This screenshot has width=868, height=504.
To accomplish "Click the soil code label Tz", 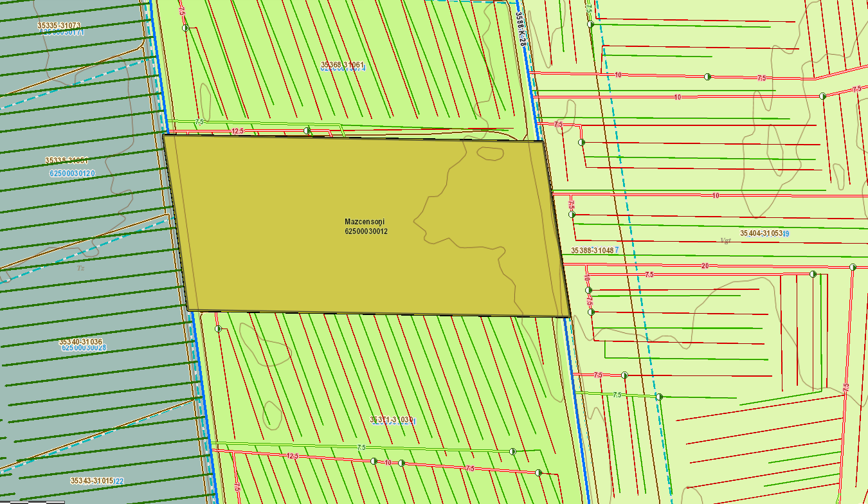I will pyautogui.click(x=81, y=267).
